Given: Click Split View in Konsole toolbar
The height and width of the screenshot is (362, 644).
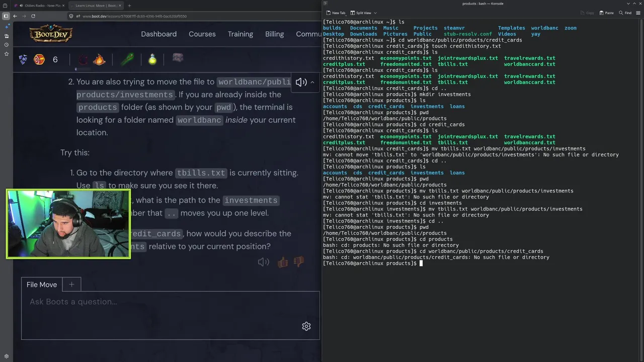Looking at the screenshot, I should click(x=361, y=13).
